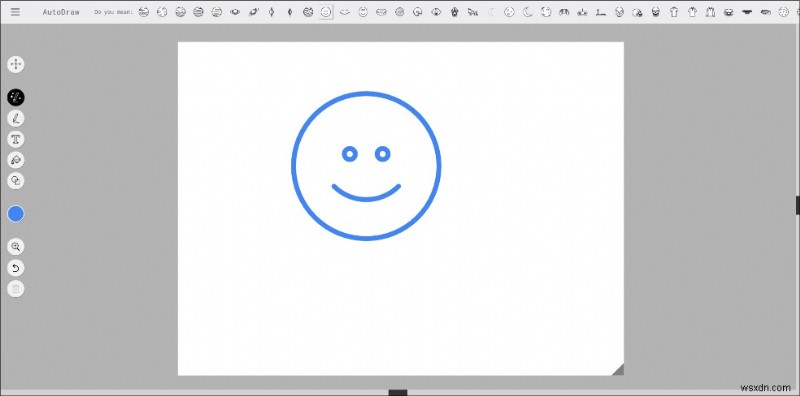
Task: Pick the Fill bucket tool
Action: (x=16, y=160)
